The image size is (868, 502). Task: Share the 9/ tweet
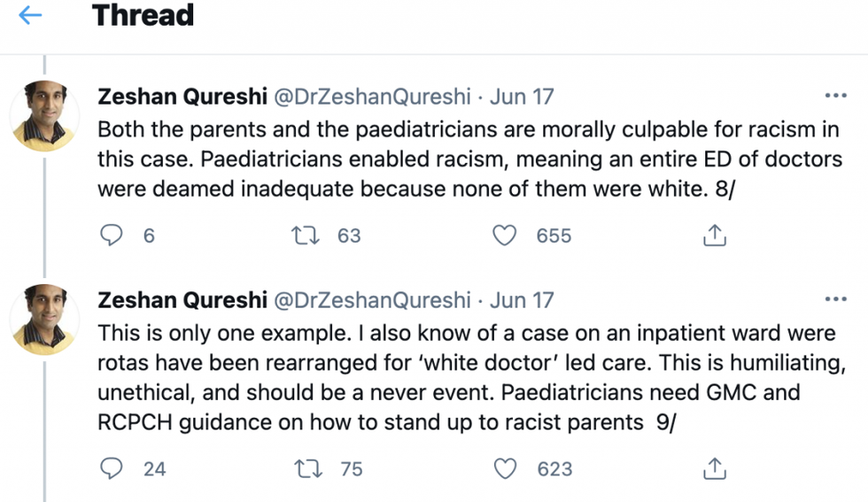tap(714, 468)
